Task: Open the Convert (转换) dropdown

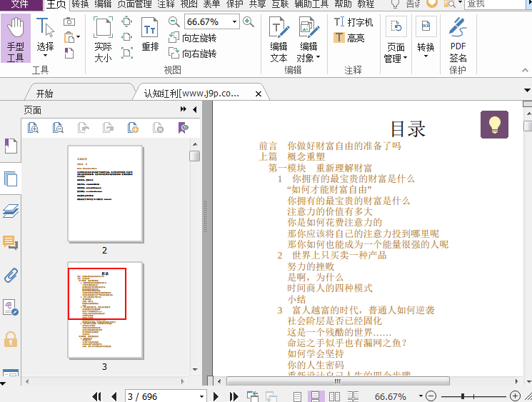Action: [x=426, y=37]
